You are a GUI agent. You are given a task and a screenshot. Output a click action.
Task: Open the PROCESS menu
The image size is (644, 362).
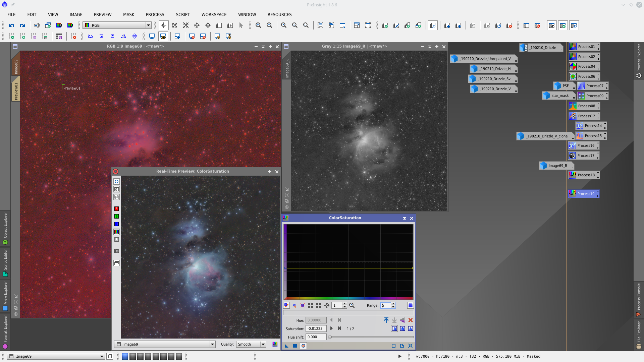pyautogui.click(x=155, y=14)
